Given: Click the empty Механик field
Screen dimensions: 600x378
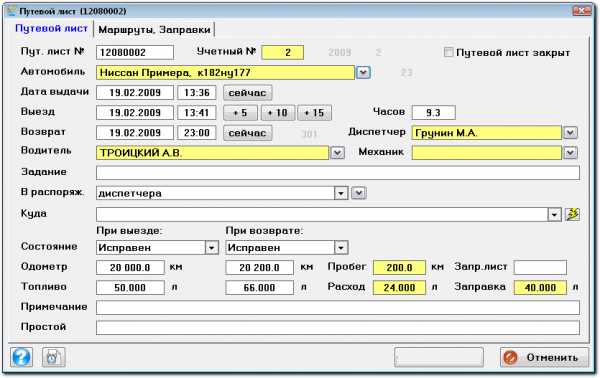Looking at the screenshot, I should click(487, 153).
